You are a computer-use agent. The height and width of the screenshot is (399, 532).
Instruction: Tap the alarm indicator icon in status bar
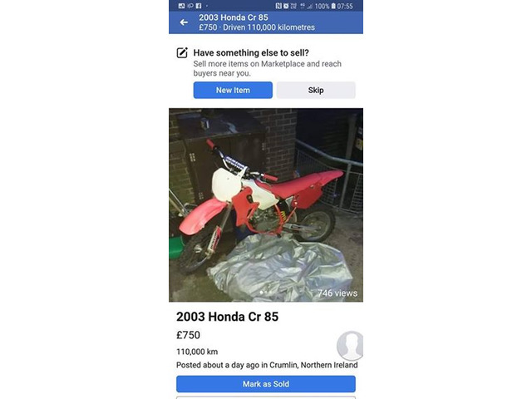(x=286, y=6)
